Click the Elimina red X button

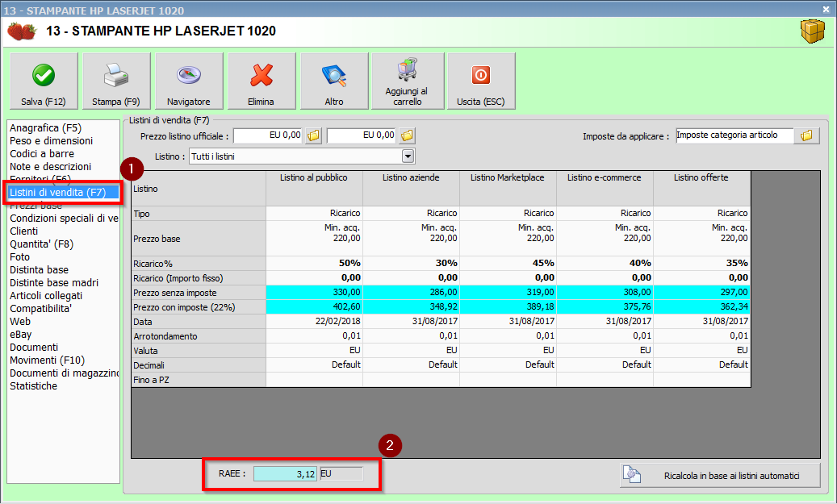tap(261, 81)
